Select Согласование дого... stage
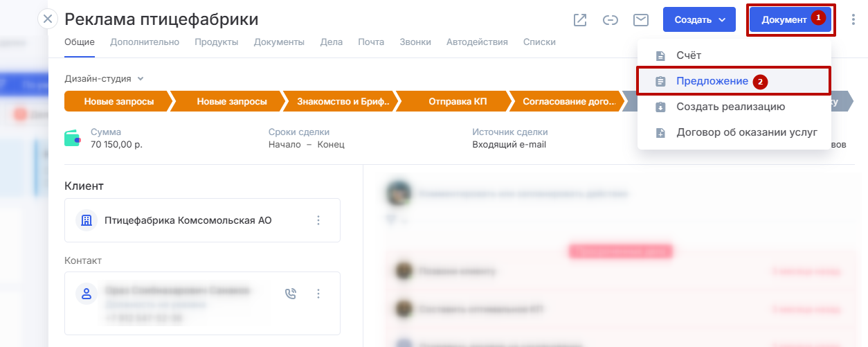868x347 pixels. click(x=569, y=102)
